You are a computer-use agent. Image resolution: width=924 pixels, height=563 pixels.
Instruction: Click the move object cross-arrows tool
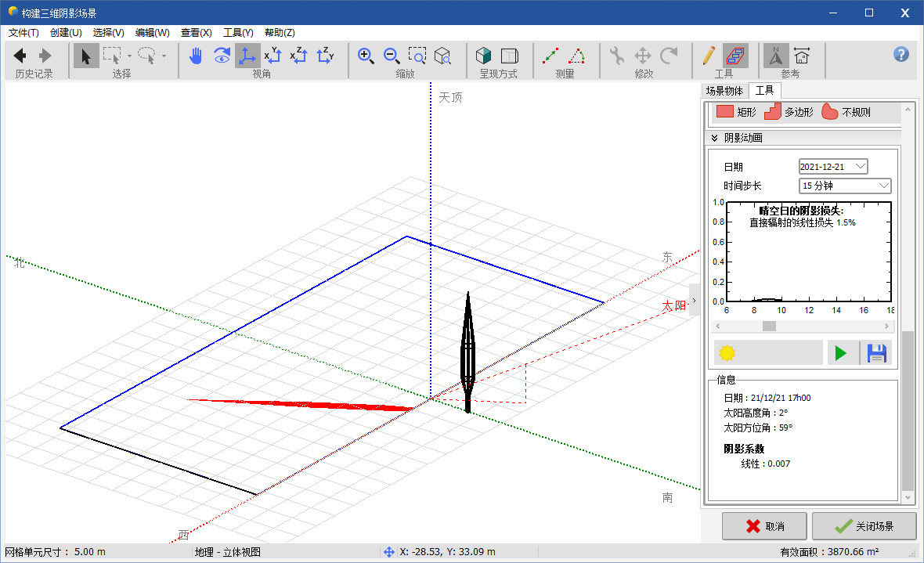pyautogui.click(x=643, y=56)
